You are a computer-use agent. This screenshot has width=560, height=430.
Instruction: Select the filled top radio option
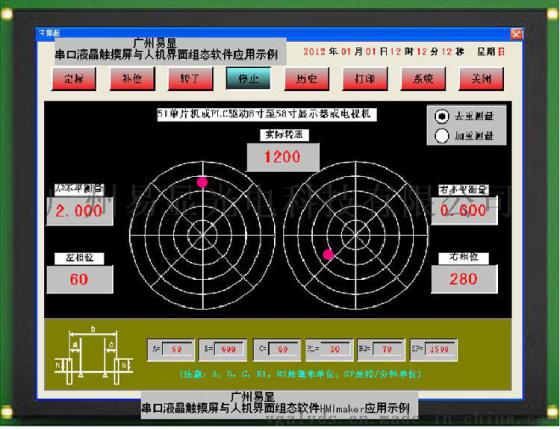tap(442, 116)
